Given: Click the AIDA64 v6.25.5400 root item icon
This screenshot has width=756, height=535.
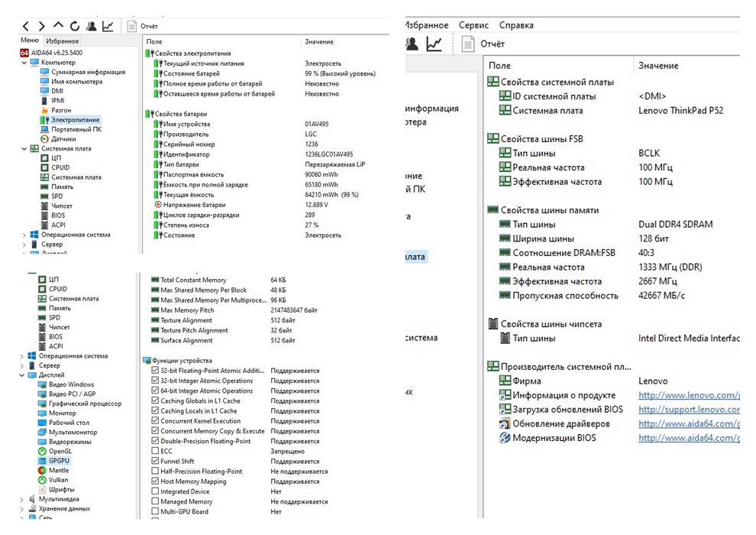Looking at the screenshot, I should point(24,53).
